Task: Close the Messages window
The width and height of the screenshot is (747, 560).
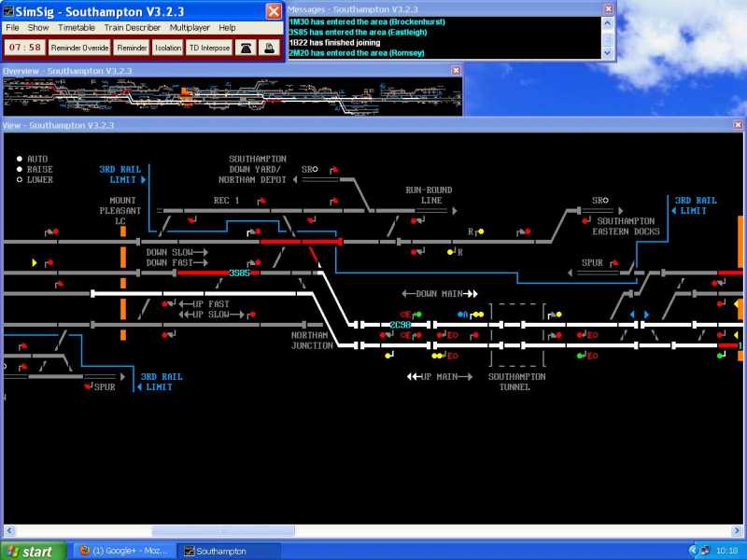Action: click(609, 9)
